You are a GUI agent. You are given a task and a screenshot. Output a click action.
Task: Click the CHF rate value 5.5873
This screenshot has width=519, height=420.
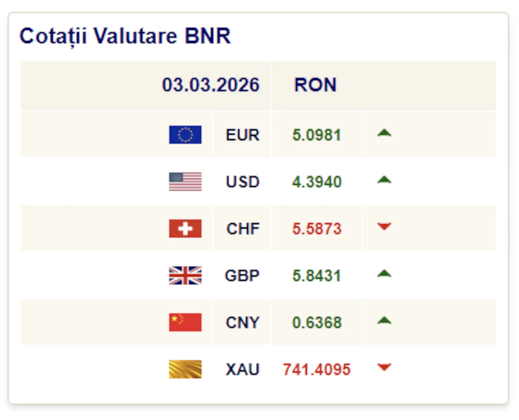[317, 228]
